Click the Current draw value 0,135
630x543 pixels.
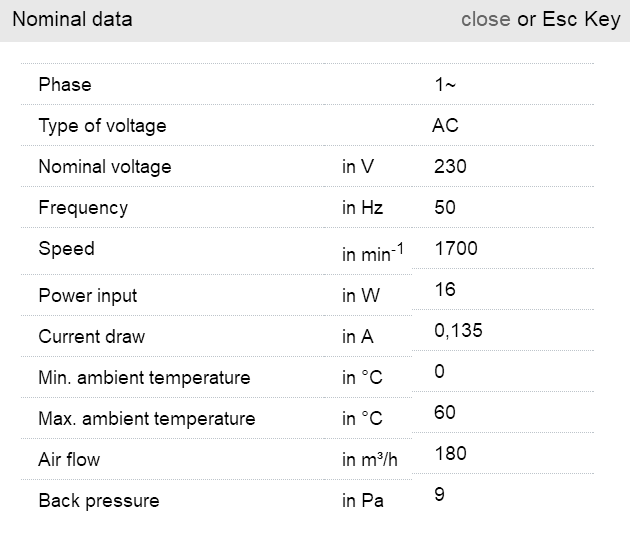click(458, 330)
